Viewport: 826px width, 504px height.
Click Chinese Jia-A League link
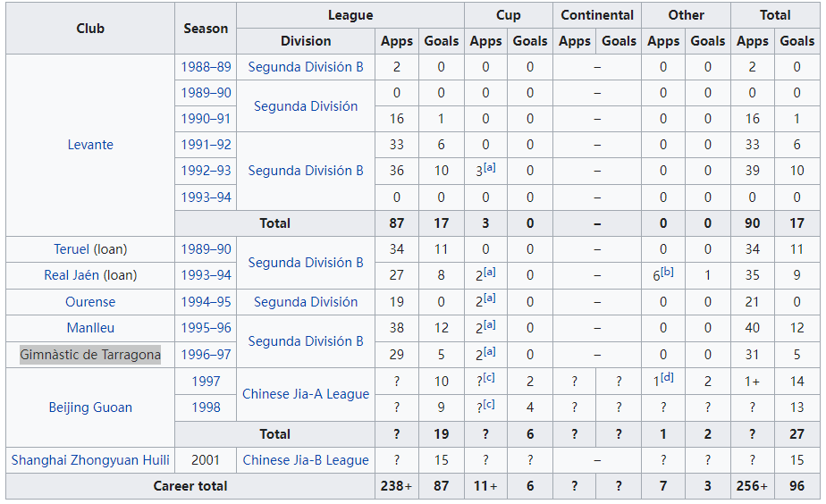(x=306, y=394)
